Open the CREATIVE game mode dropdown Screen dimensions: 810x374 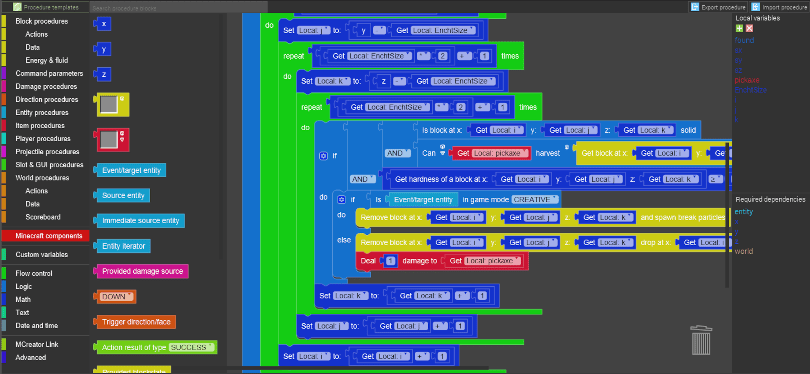tap(535, 199)
